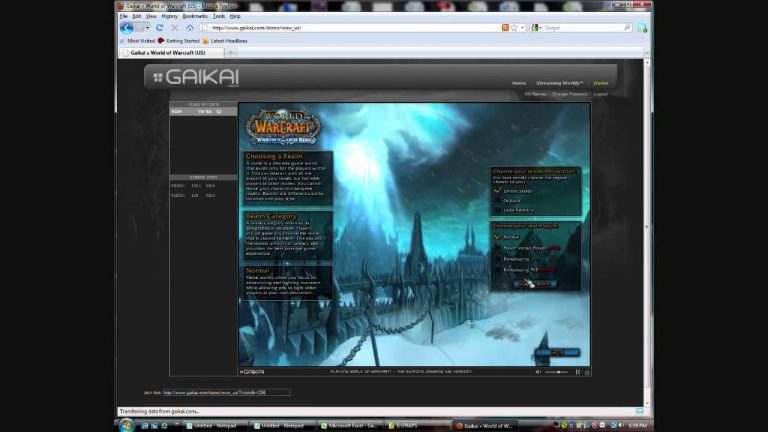This screenshot has height=432, width=768.
Task: Switch to the FRAPS taskbar item
Action: [419, 426]
